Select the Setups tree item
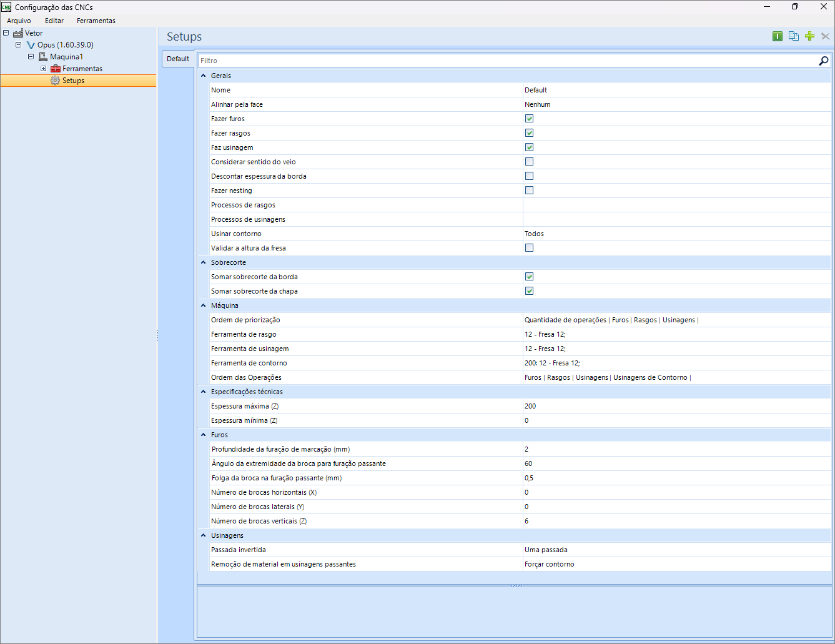835x644 pixels. 73,81
